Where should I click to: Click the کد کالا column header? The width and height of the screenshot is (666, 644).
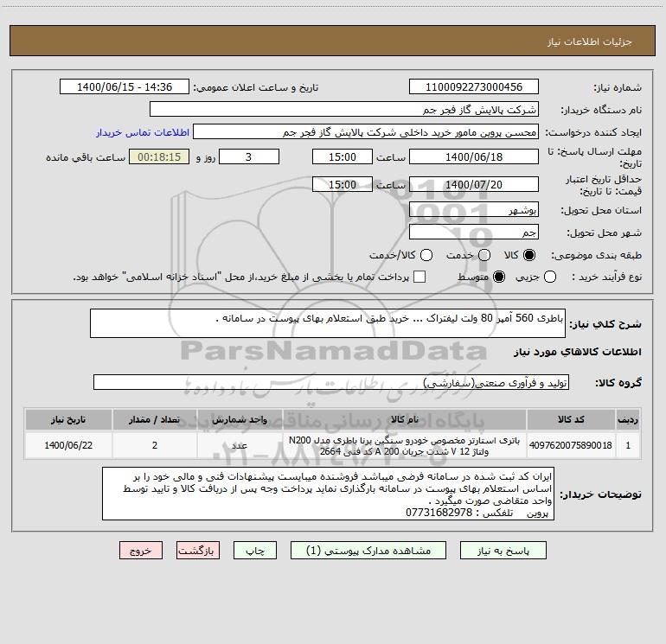pos(571,419)
